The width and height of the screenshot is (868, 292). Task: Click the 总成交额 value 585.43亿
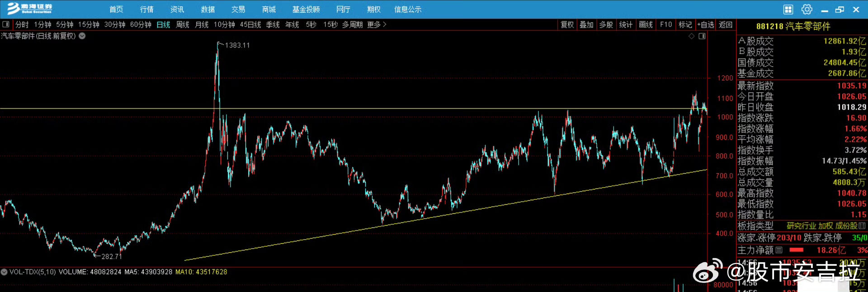(x=849, y=172)
